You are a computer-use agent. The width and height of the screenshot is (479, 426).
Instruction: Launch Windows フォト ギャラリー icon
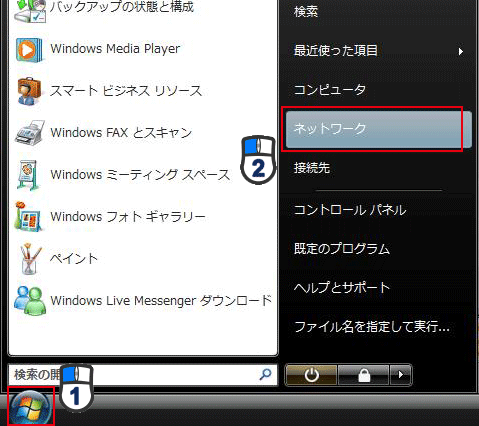point(28,217)
